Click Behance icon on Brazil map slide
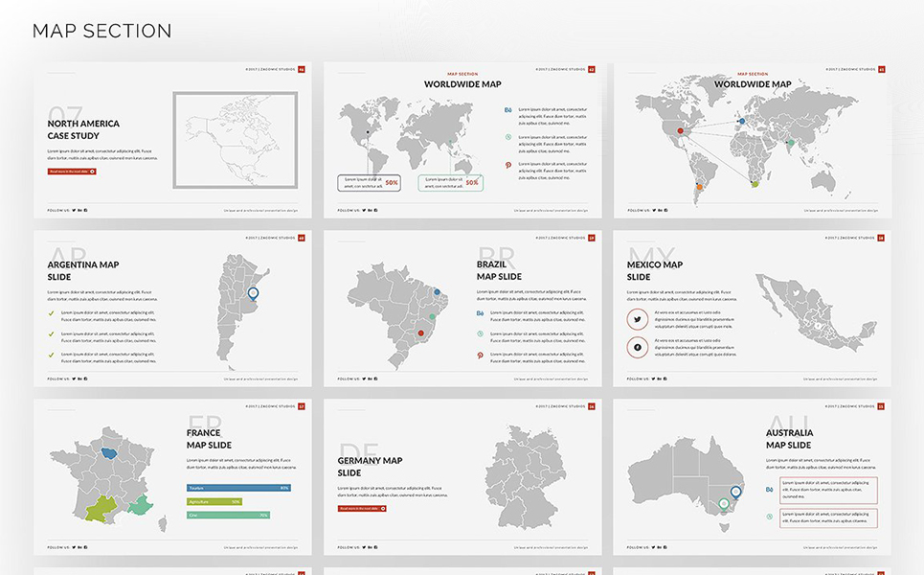 coord(481,313)
